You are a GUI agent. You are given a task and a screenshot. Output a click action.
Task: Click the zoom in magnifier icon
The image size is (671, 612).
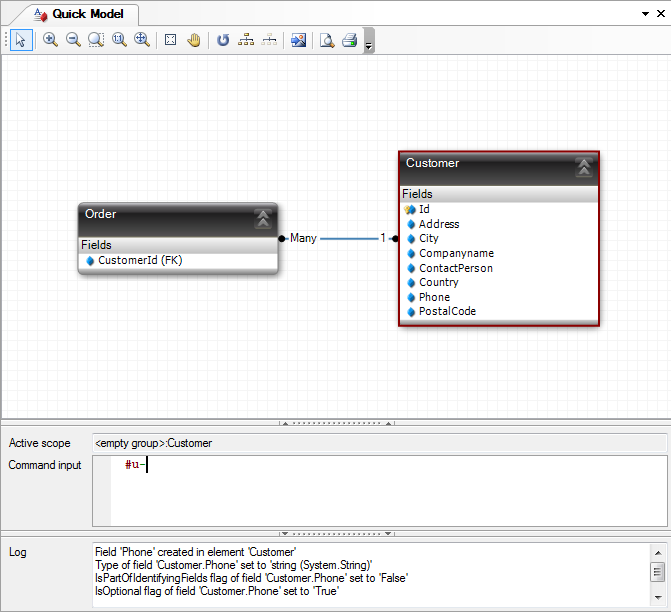(x=50, y=40)
